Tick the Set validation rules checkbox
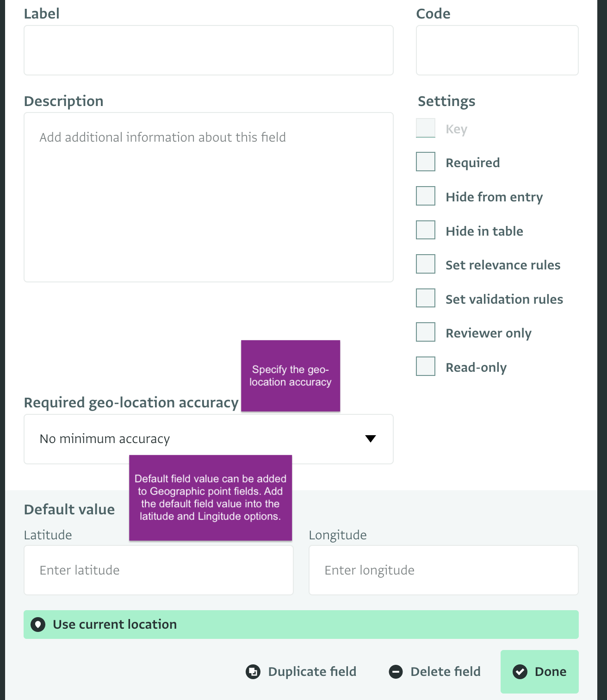Screen dimensions: 607x700 (426, 298)
